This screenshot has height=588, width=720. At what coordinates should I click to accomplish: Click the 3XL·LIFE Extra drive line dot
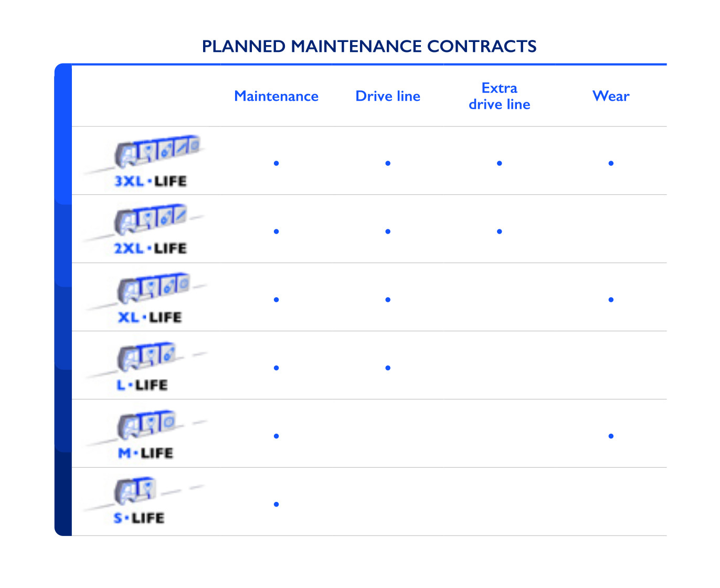coord(499,163)
